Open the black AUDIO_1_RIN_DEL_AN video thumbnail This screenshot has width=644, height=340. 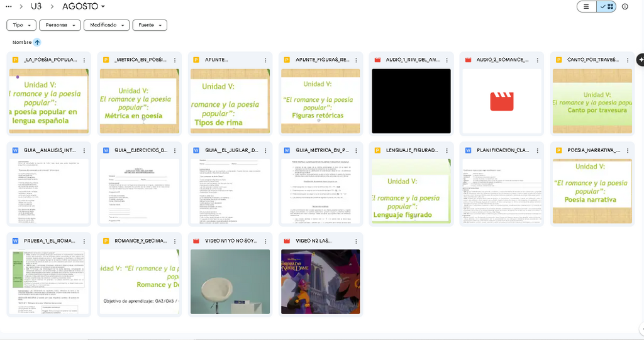click(x=411, y=101)
